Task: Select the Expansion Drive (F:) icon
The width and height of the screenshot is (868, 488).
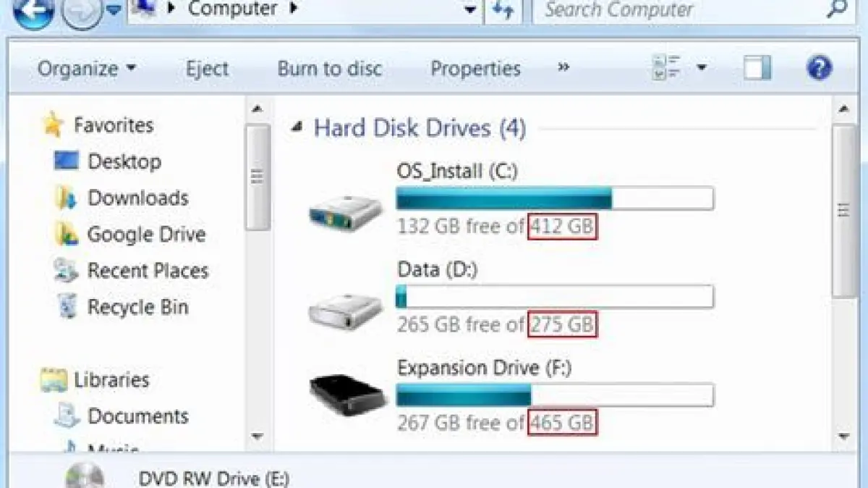Action: coord(346,395)
